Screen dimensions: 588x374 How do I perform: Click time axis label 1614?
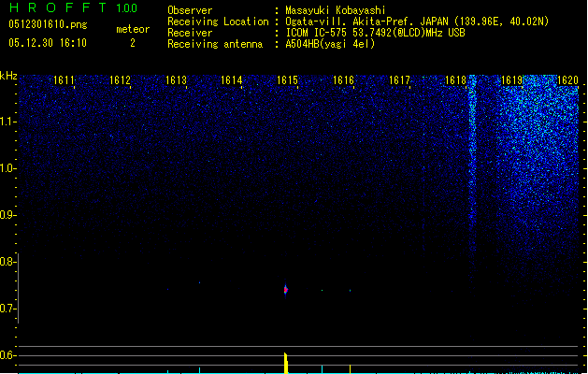tap(232, 80)
